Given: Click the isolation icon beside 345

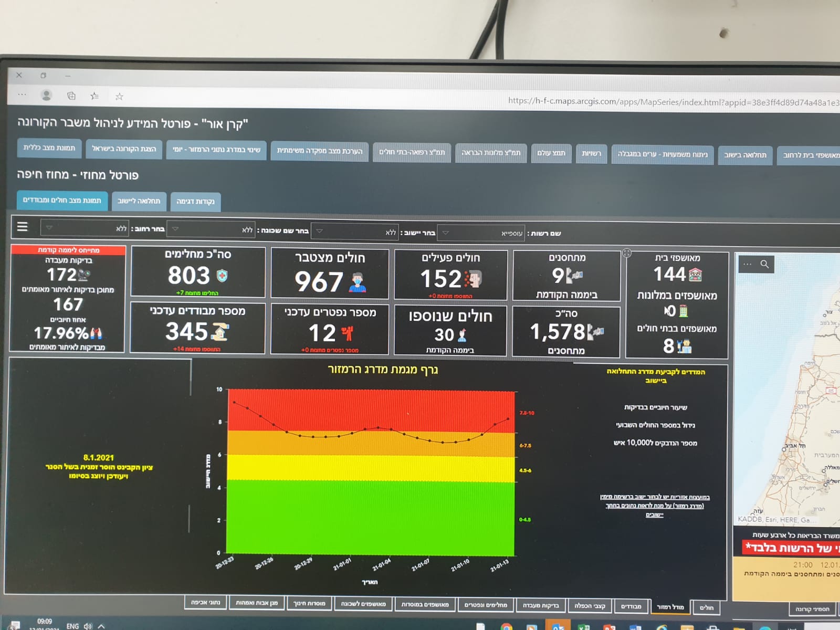Looking at the screenshot, I should (x=219, y=331).
